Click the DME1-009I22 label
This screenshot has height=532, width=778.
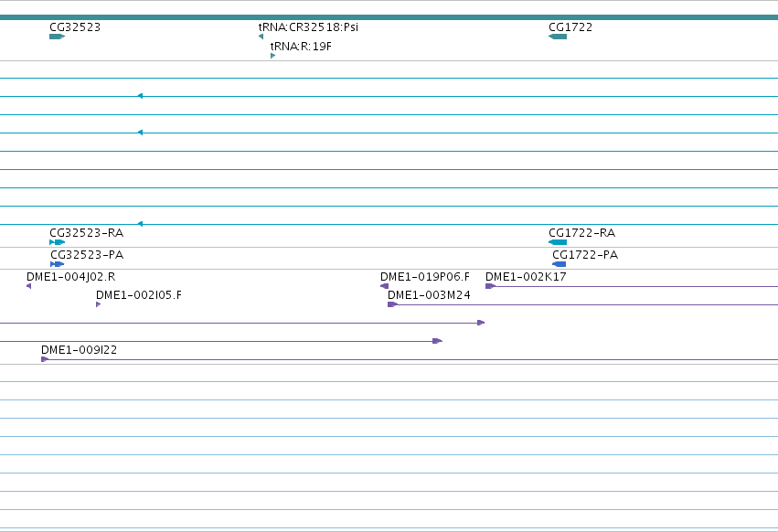(x=80, y=350)
